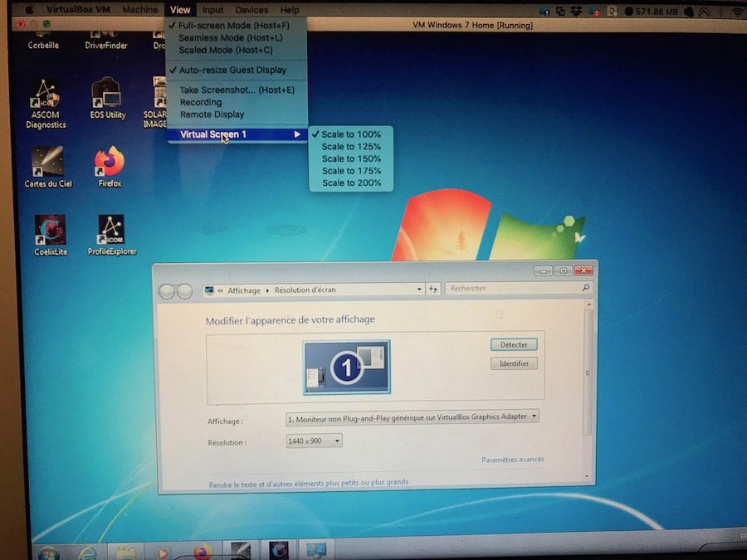The height and width of the screenshot is (560, 747).
Task: Launch the ASCOM Diagnostics shortcut
Action: pos(46,104)
